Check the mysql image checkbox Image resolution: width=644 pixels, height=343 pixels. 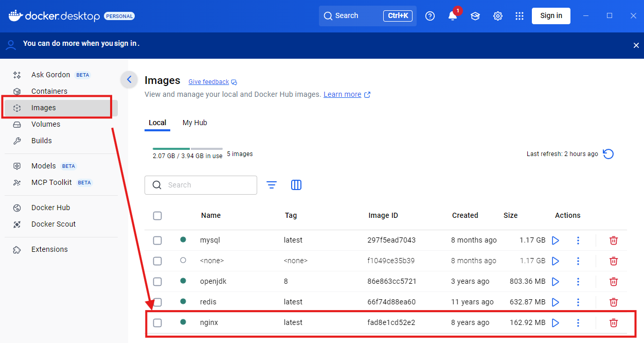coord(157,241)
